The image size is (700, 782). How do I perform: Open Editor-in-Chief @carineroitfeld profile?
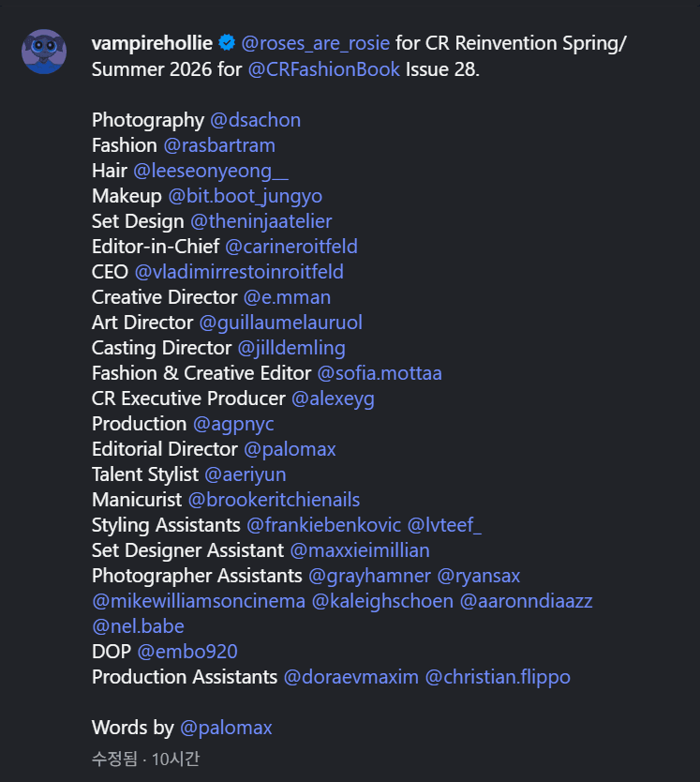click(x=291, y=247)
